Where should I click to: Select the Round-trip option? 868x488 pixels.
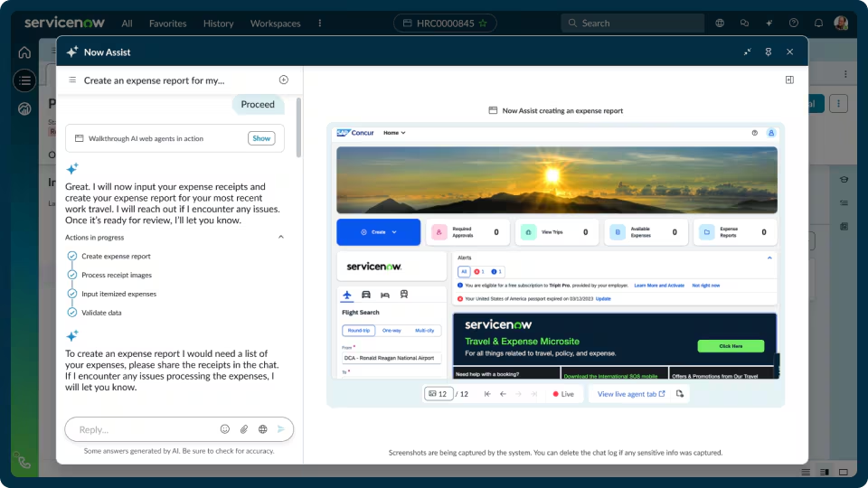[x=359, y=331]
